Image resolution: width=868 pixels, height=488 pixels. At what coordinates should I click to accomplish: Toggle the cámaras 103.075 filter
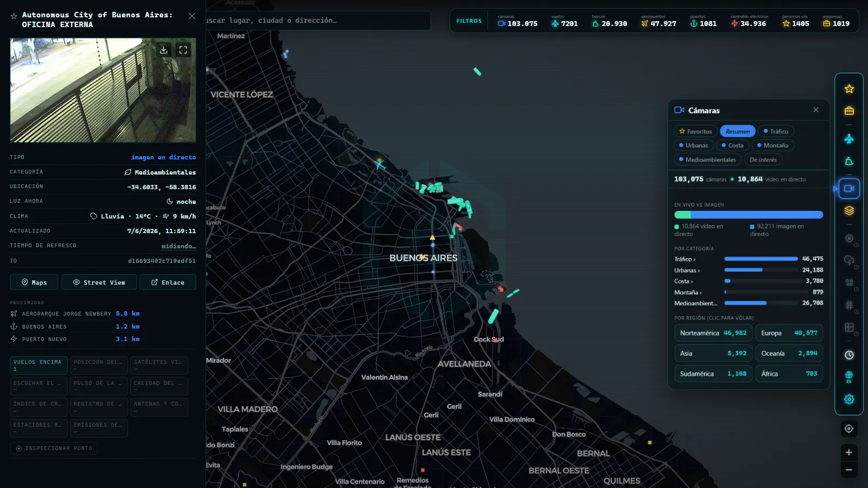click(x=518, y=21)
